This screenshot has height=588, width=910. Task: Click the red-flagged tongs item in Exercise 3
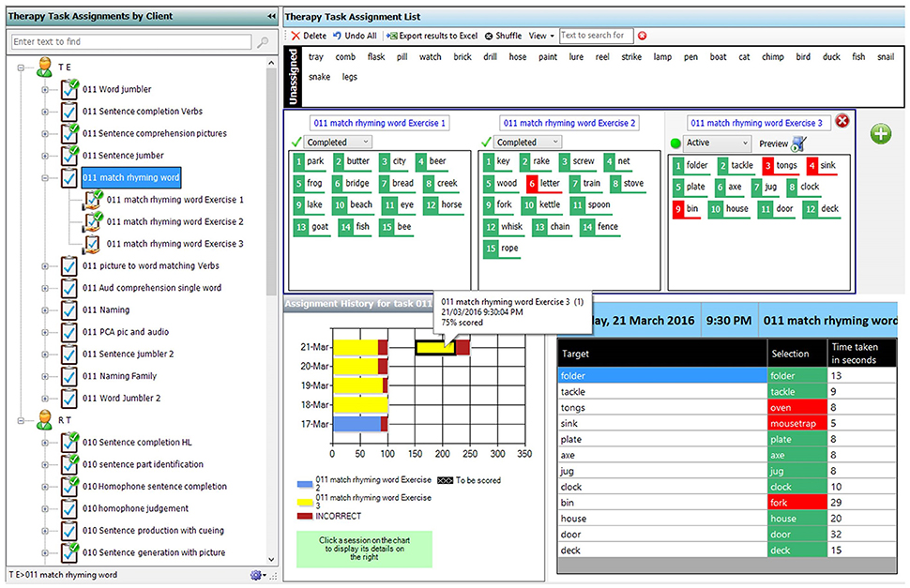(781, 165)
